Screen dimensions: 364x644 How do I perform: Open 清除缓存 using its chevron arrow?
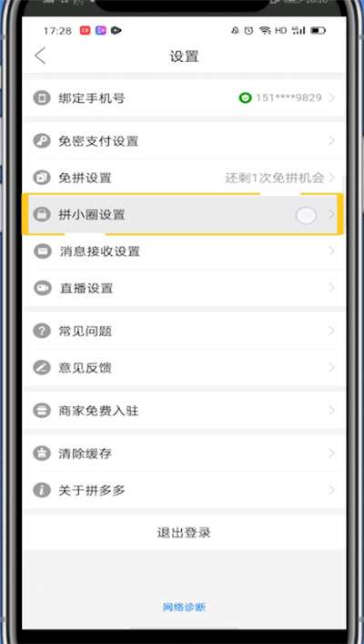tap(332, 453)
